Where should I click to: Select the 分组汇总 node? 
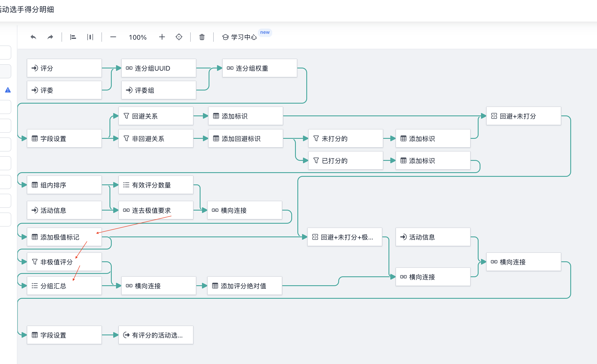64,286
